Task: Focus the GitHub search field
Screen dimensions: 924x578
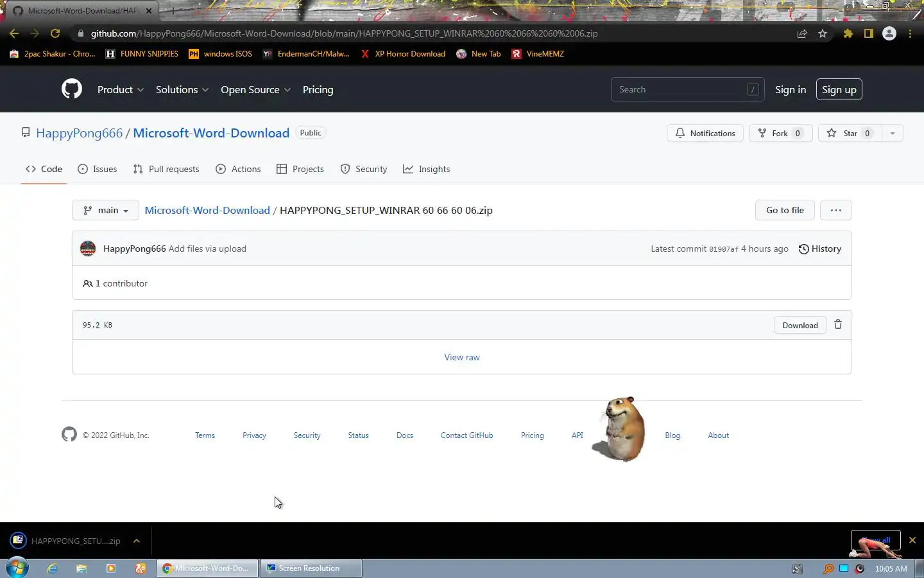Action: click(688, 89)
